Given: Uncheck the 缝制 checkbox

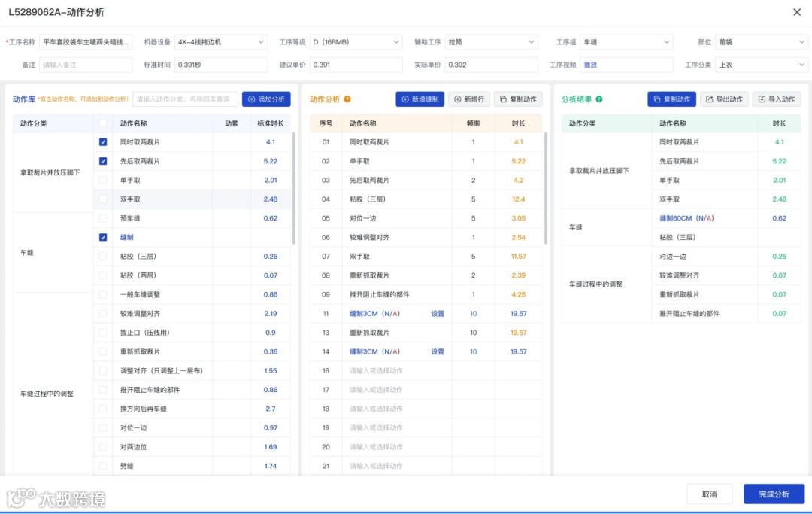Looking at the screenshot, I should (103, 237).
